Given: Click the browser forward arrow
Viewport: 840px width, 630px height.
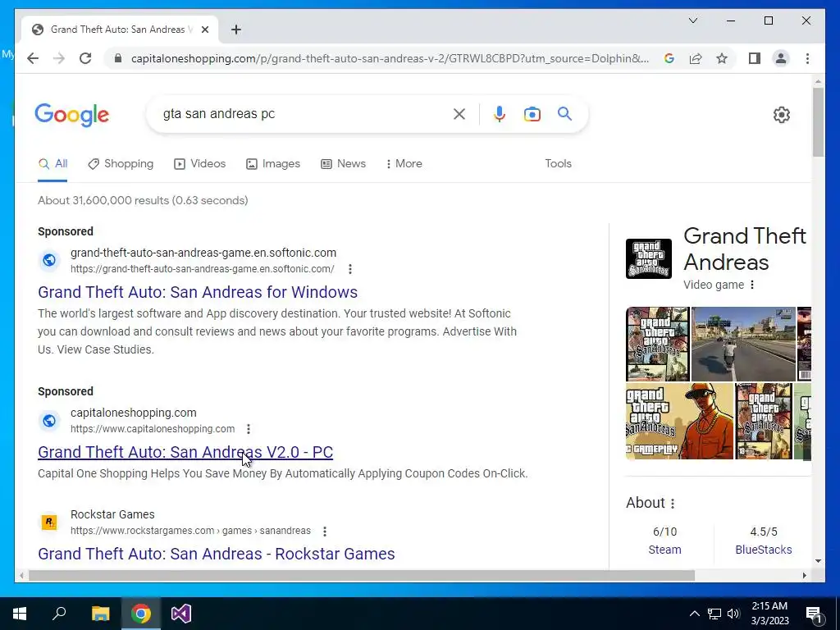Looking at the screenshot, I should click(59, 58).
